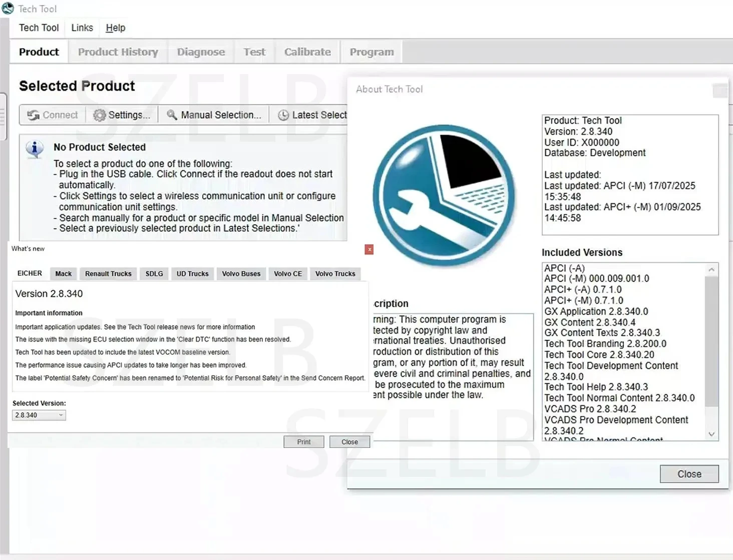
Task: Select the Test tab
Action: [x=254, y=52]
